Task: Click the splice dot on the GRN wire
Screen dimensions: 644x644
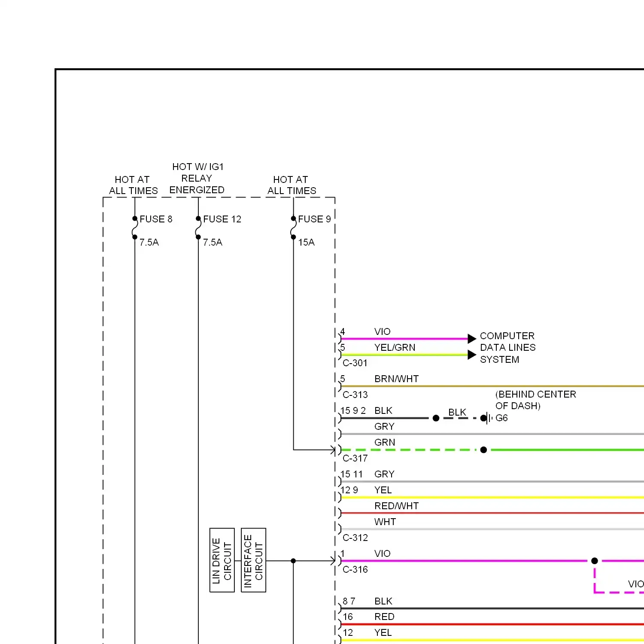Action: click(x=483, y=450)
